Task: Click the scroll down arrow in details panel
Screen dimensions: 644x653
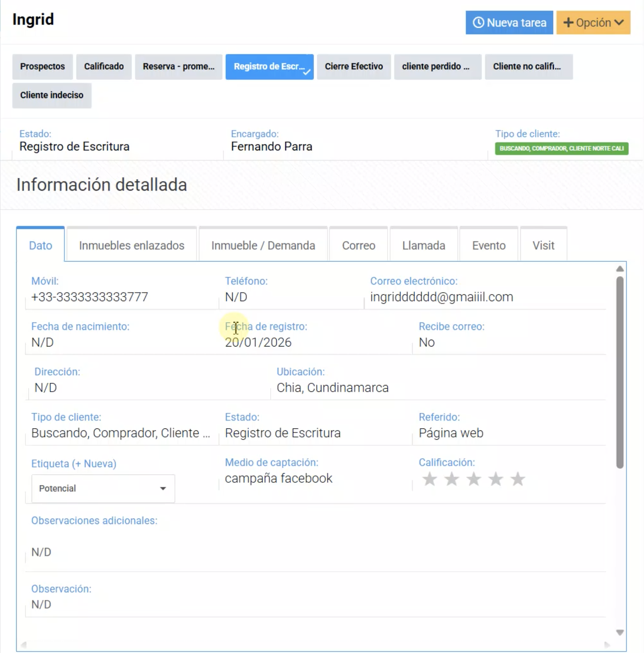Action: (x=620, y=632)
